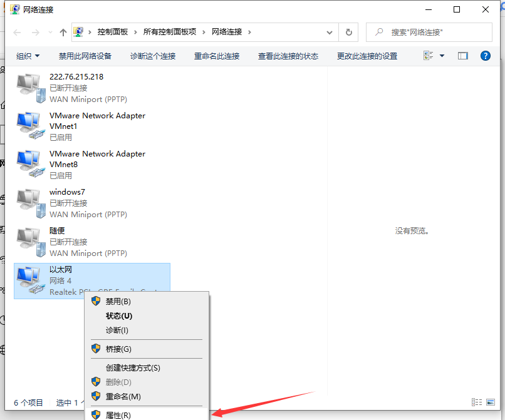Show the preview pane toggle icon
The width and height of the screenshot is (505, 420).
463,56
